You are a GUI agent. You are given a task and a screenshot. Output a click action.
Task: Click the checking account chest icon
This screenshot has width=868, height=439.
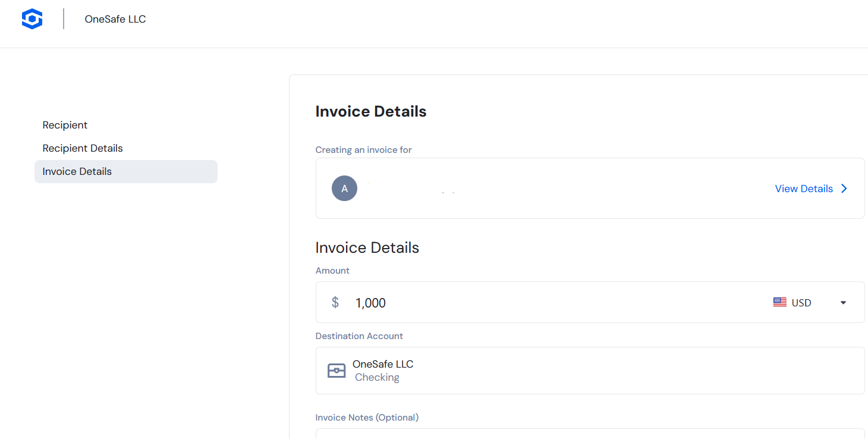click(x=336, y=371)
